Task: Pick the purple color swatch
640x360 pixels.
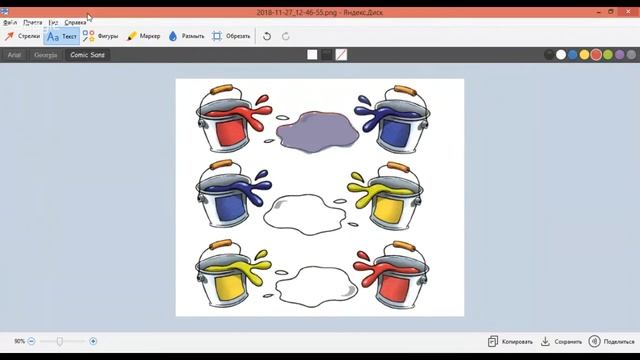Action: point(620,55)
